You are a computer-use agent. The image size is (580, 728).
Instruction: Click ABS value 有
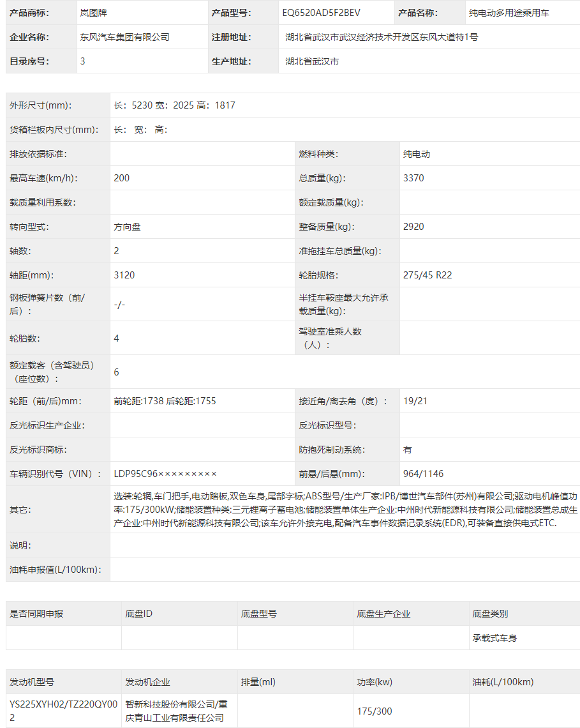coord(407,450)
